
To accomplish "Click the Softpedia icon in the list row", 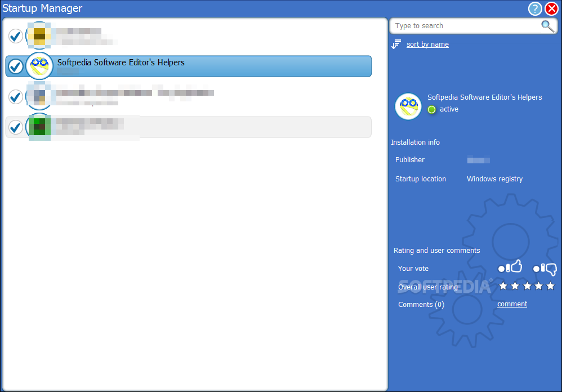I will [x=39, y=66].
